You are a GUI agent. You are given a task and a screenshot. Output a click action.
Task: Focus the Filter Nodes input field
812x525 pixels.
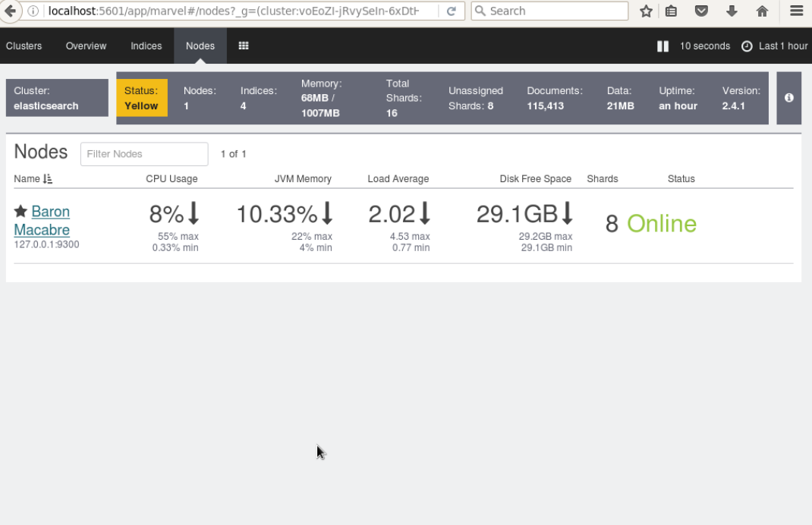pos(144,154)
